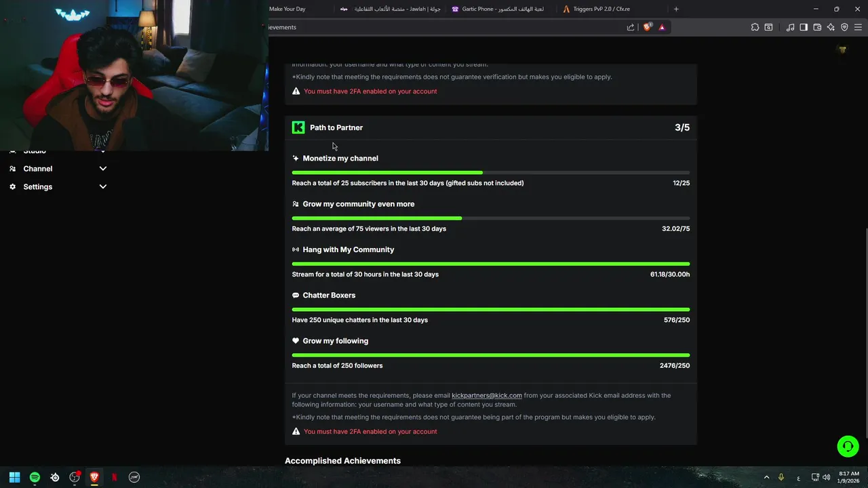Expand the Channel sidebar section
Screen dimensions: 868x488
[x=103, y=169]
